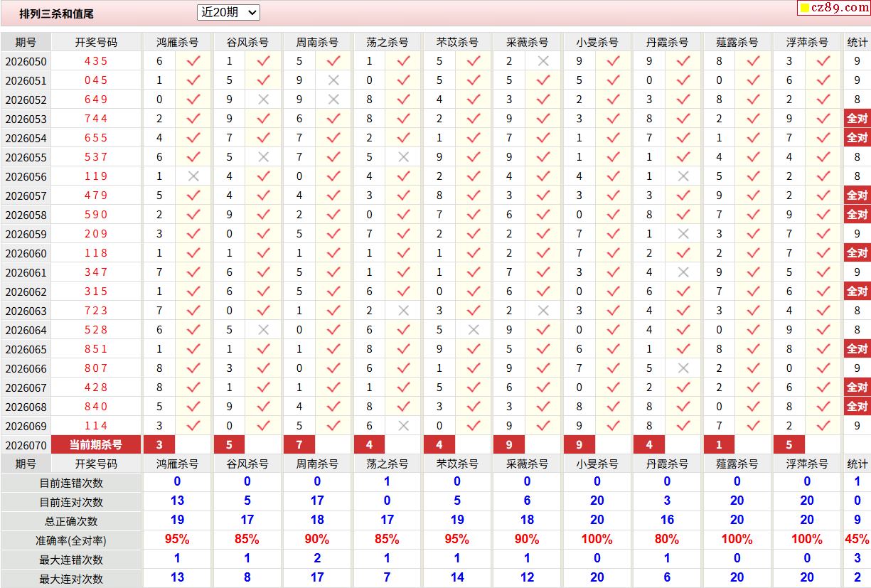This screenshot has height=588, width=871.
Task: Select the 统计 header in the top row
Action: pos(857,42)
